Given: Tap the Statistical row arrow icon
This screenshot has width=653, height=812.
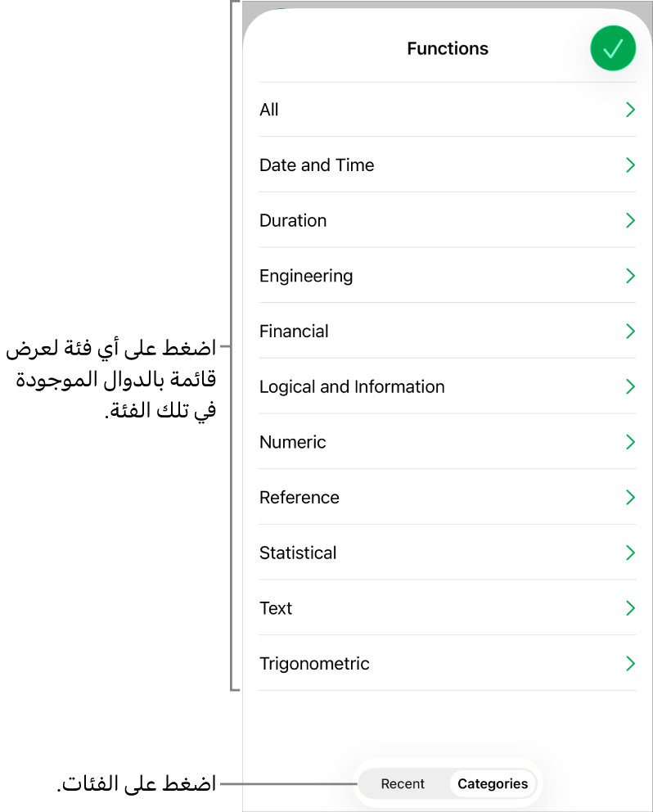Looking at the screenshot, I should click(x=630, y=553).
